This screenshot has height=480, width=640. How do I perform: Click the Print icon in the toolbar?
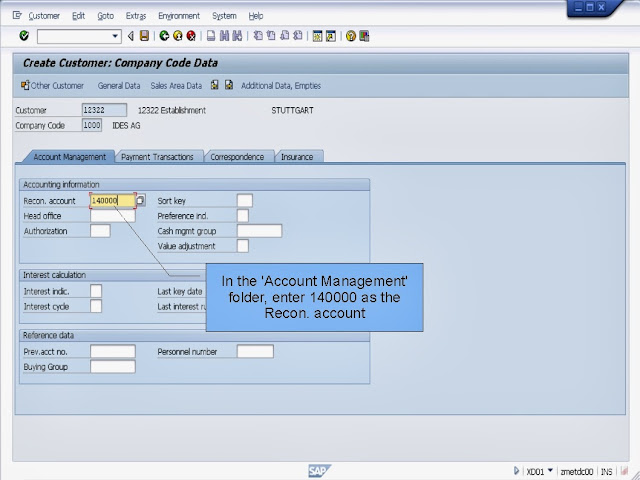211,36
